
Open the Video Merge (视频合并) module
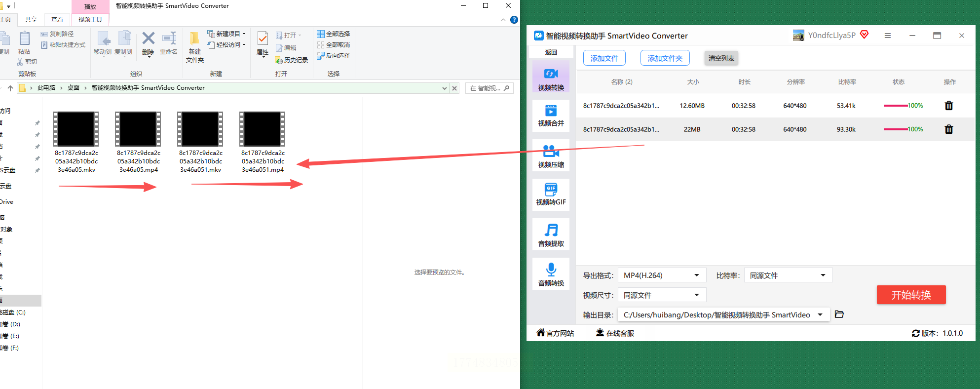coord(551,116)
